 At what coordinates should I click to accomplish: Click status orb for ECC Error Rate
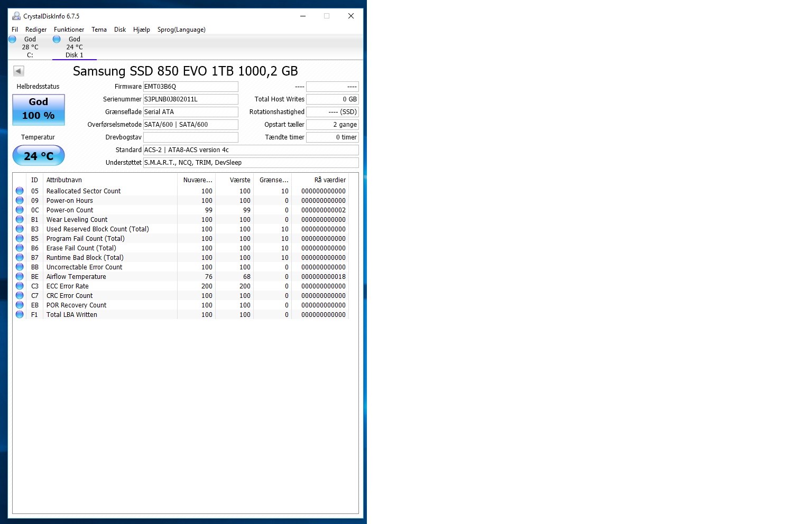pos(20,286)
